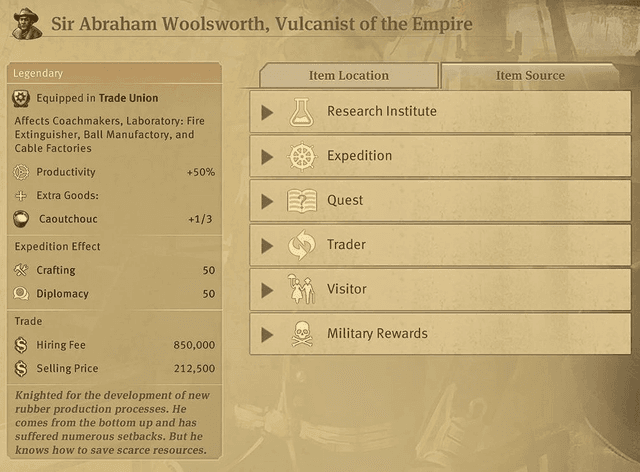640x472 pixels.
Task: Click the Research Institute flask icon
Action: point(301,112)
